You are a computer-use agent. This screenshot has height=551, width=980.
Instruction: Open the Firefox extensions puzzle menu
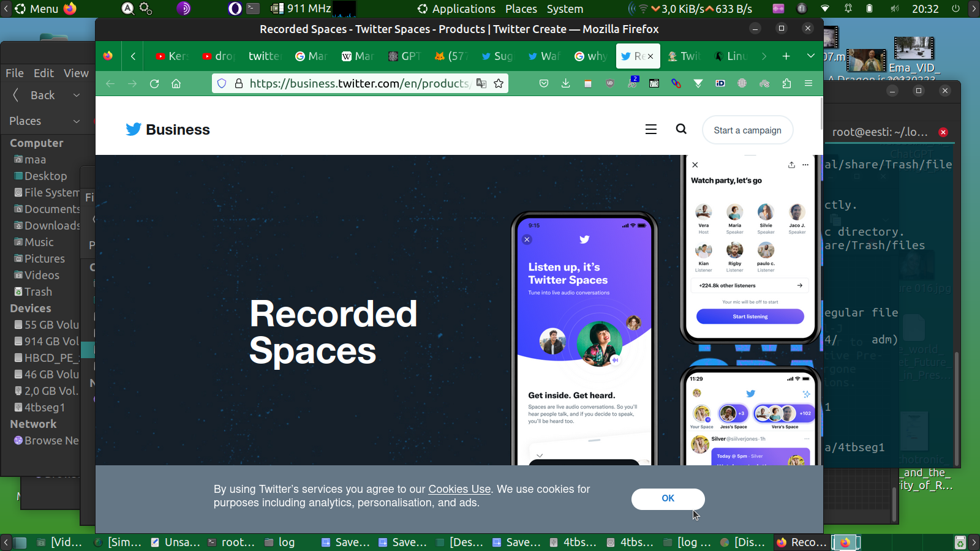786,83
